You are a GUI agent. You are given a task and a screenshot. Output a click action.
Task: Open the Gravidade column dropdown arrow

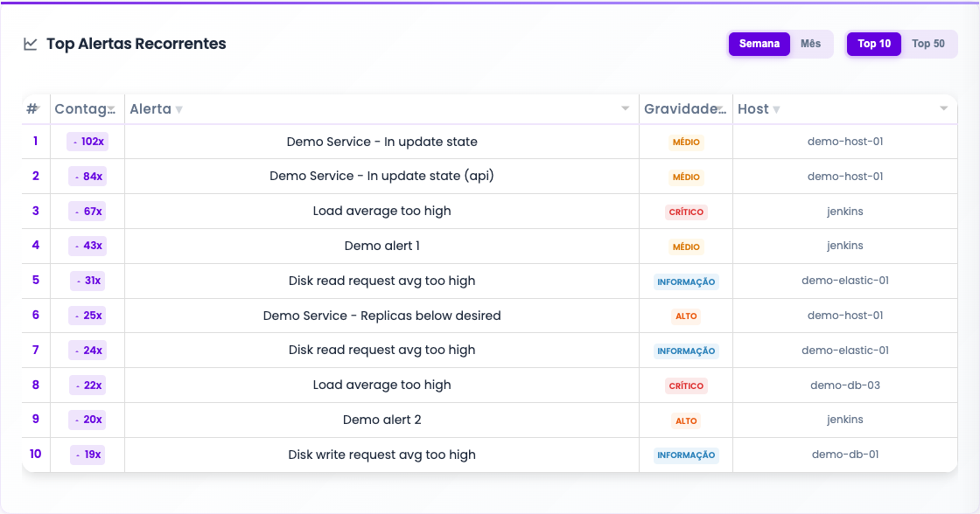click(721, 108)
